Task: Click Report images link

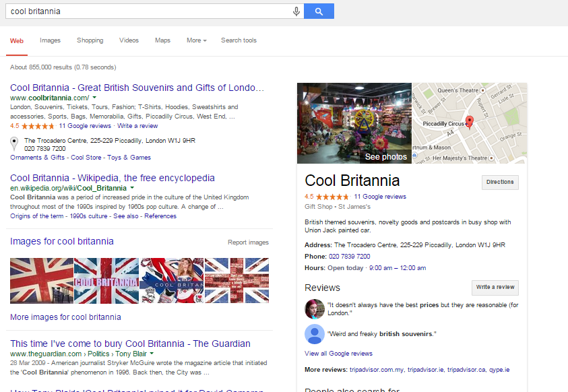Action: [248, 242]
